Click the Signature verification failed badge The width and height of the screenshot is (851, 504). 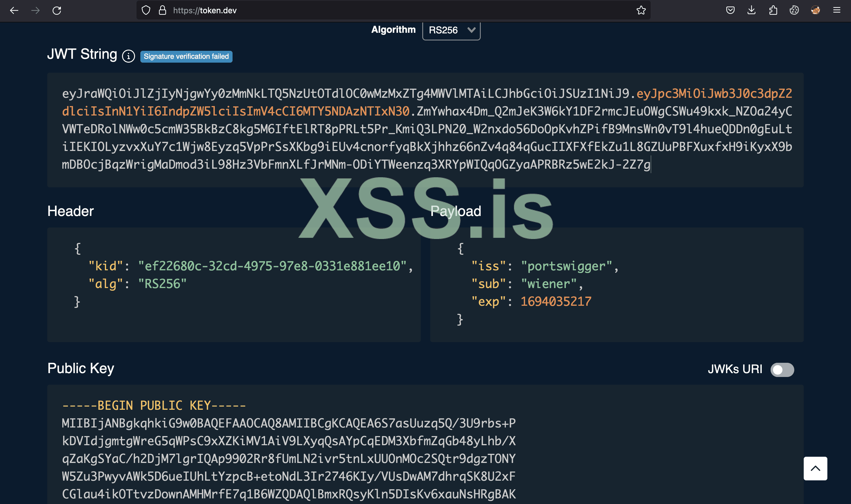[x=186, y=56]
